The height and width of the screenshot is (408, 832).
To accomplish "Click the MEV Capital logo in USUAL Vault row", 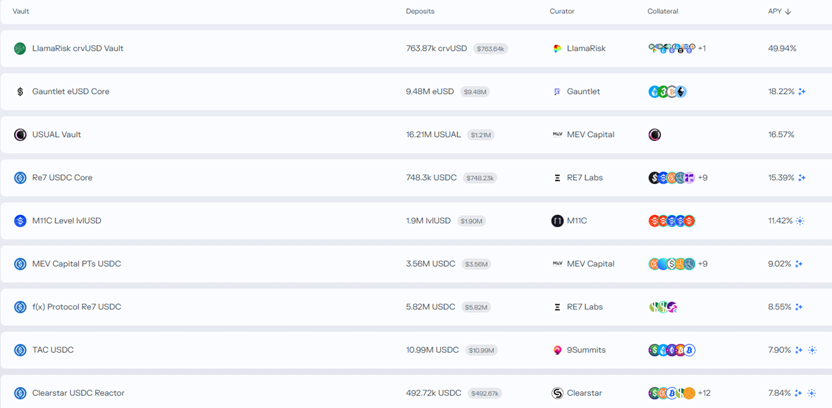I will (557, 135).
